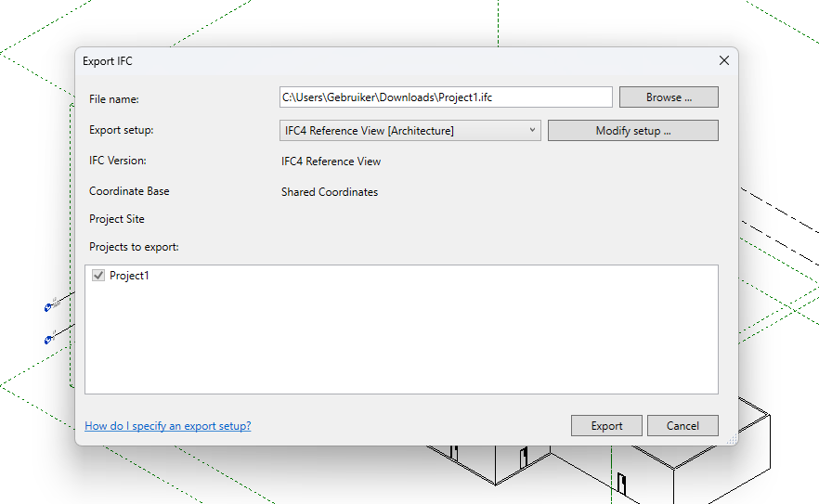Click the upper blue level head marker
The height and width of the screenshot is (504, 819).
48,306
